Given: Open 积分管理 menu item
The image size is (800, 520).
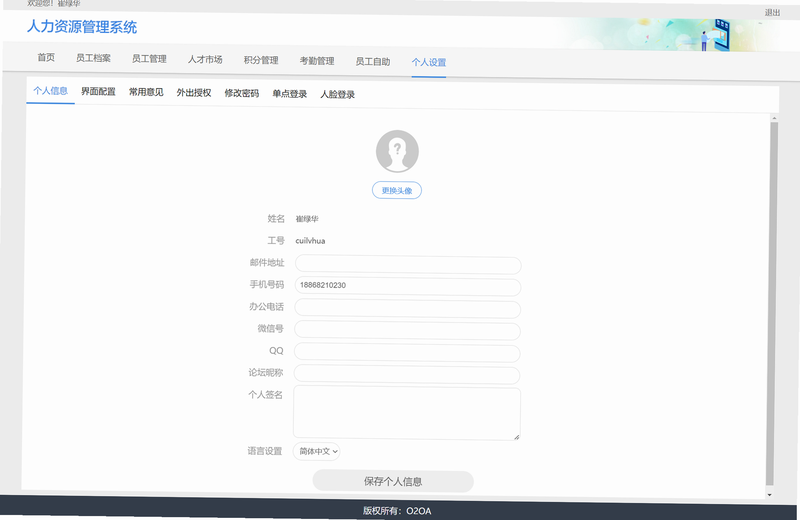Looking at the screenshot, I should (x=261, y=60).
